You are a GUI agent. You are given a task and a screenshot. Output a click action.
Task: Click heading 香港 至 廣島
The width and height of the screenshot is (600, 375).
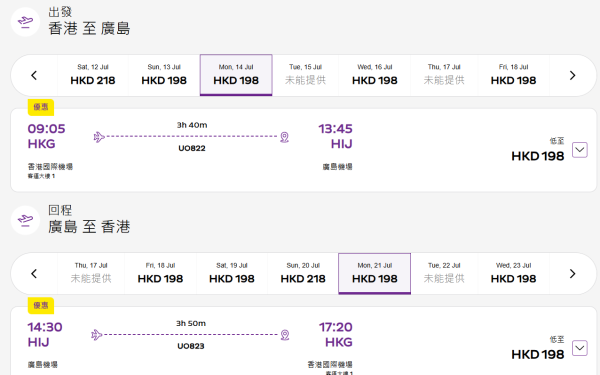click(x=89, y=29)
